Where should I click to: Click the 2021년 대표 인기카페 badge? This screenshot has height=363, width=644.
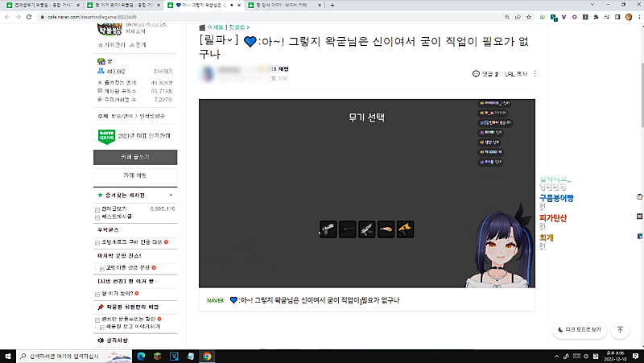pos(134,136)
